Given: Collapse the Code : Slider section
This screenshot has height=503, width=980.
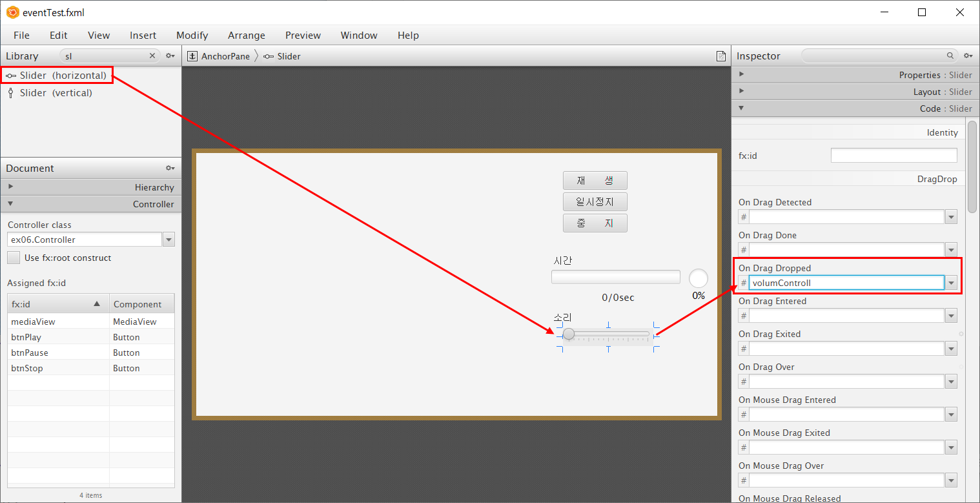Looking at the screenshot, I should pos(854,108).
